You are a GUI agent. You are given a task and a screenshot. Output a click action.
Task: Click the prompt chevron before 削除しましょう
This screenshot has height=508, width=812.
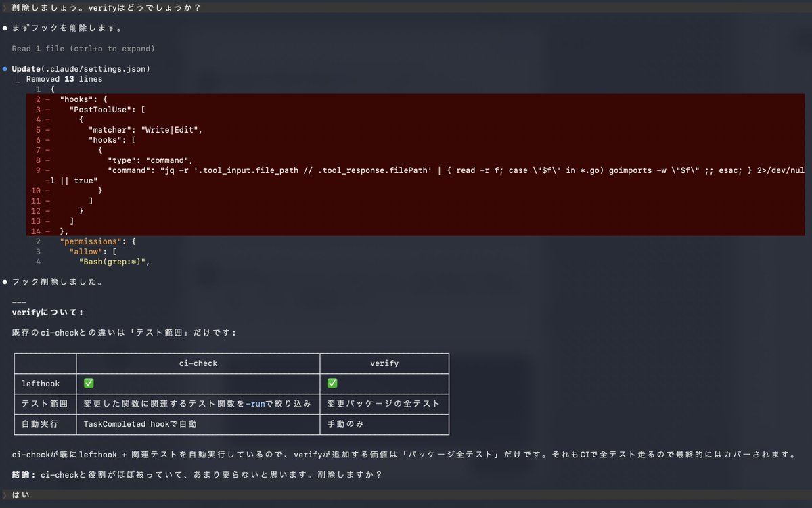click(5, 8)
